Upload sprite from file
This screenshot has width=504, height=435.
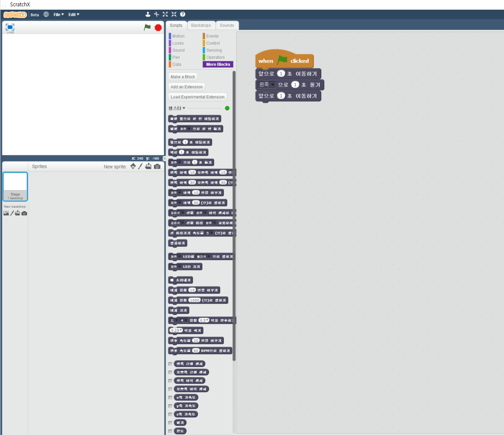pos(148,166)
